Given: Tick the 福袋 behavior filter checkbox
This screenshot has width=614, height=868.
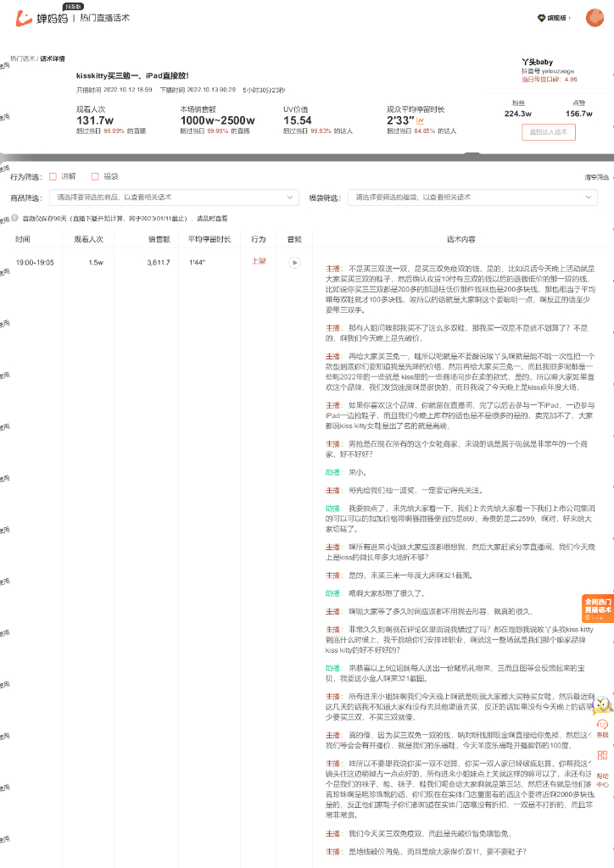Looking at the screenshot, I should click(95, 176).
